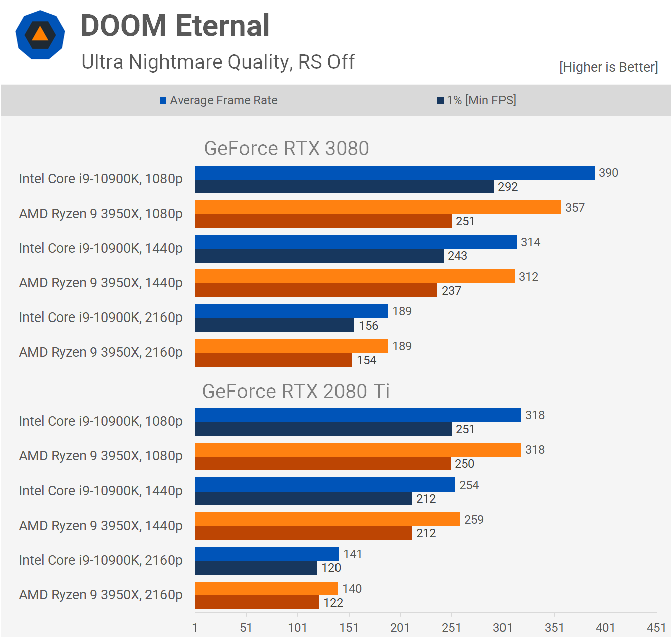Viewport: 672px width, 638px height.
Task: Click the '151' axis tick label
Action: [349, 628]
